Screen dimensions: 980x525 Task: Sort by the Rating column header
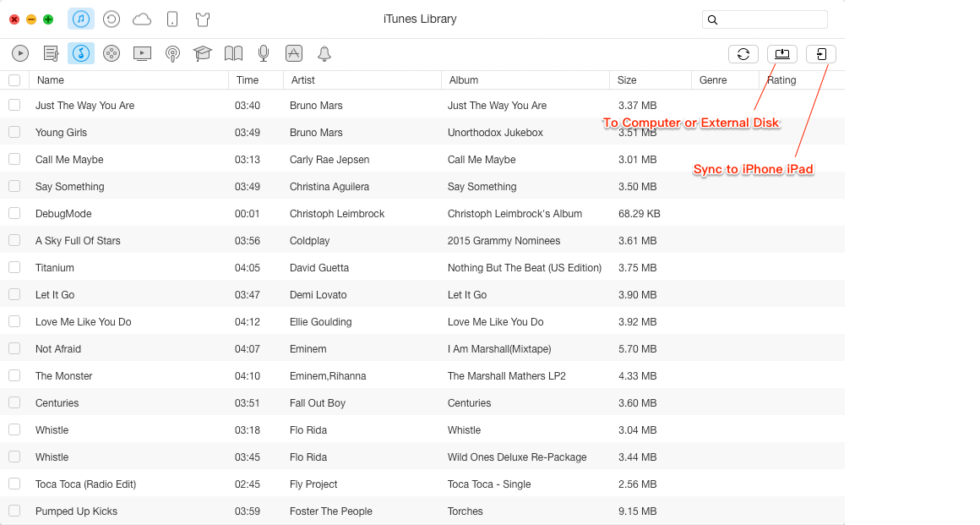[x=802, y=80]
